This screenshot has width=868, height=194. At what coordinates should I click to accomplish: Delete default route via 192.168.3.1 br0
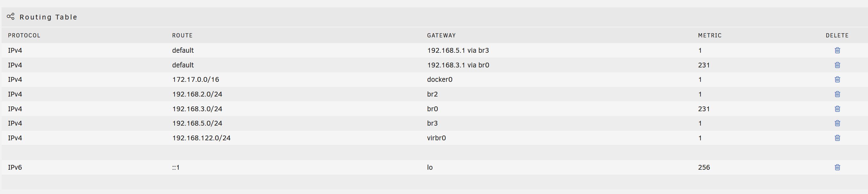tap(837, 65)
